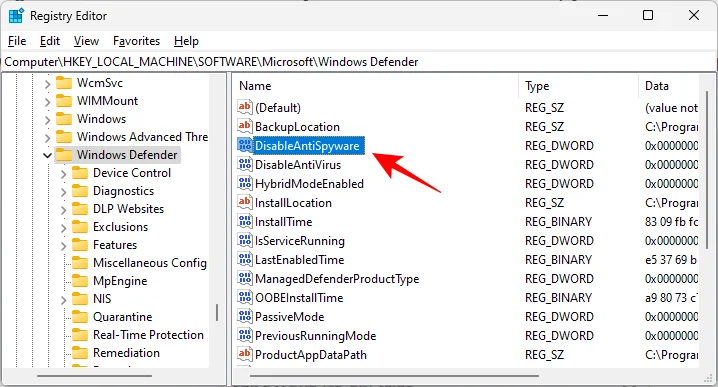The image size is (718, 387).
Task: Click the InstallLocation string value icon
Action: click(x=245, y=202)
